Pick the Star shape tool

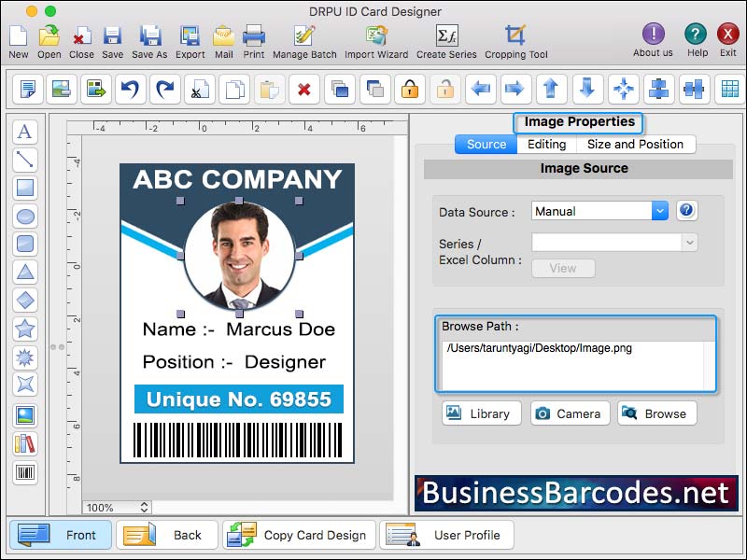coord(25,329)
